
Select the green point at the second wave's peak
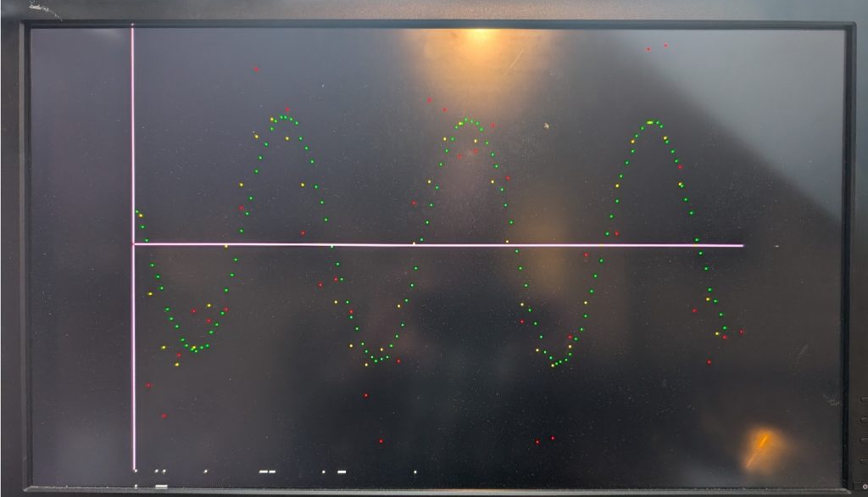pos(467,120)
